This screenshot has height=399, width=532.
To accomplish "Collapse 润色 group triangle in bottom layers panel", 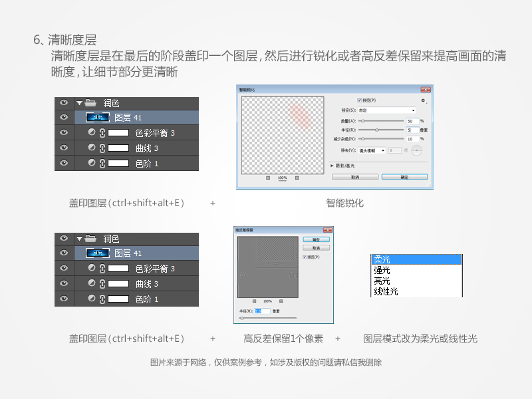I will coord(79,239).
